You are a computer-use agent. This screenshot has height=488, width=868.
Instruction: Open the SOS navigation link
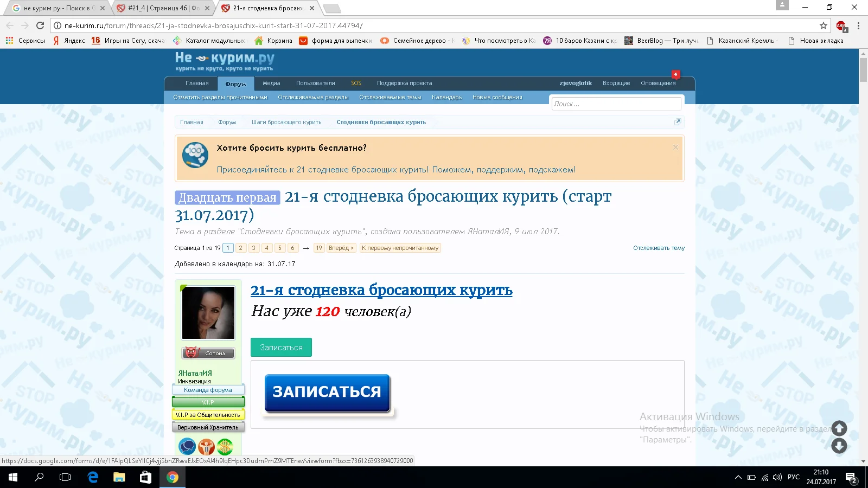(x=356, y=83)
